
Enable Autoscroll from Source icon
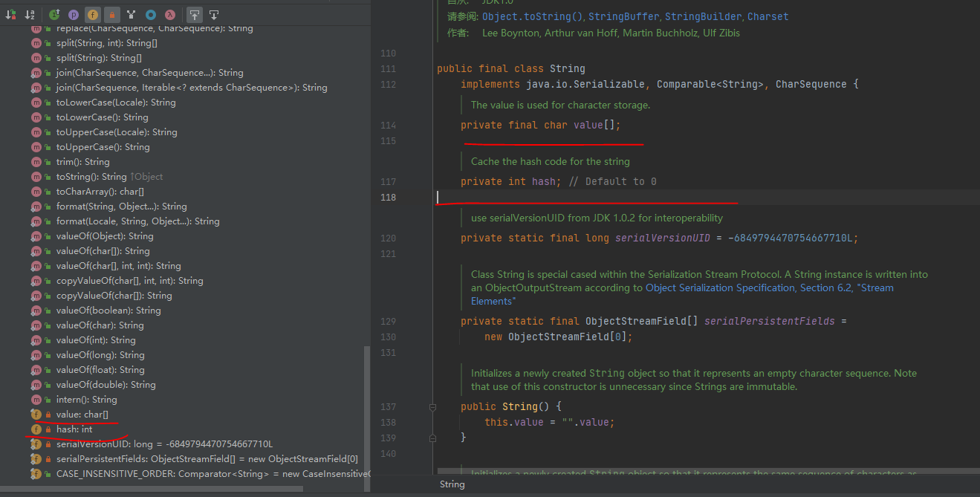coord(213,14)
